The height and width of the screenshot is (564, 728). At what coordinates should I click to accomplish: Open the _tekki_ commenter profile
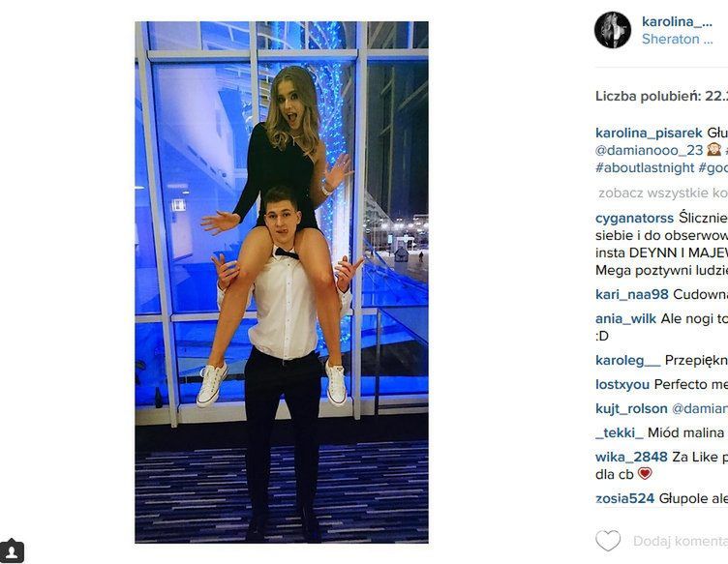620,432
